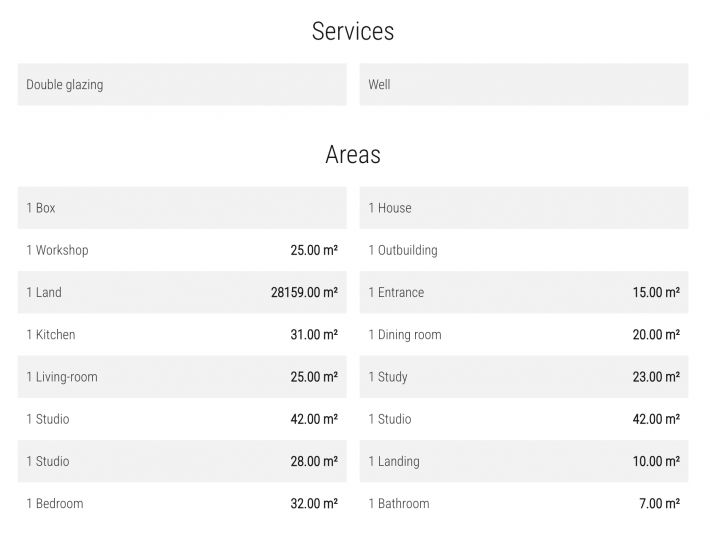The image size is (710, 533).
Task: Select the 1 Box row
Action: point(182,208)
